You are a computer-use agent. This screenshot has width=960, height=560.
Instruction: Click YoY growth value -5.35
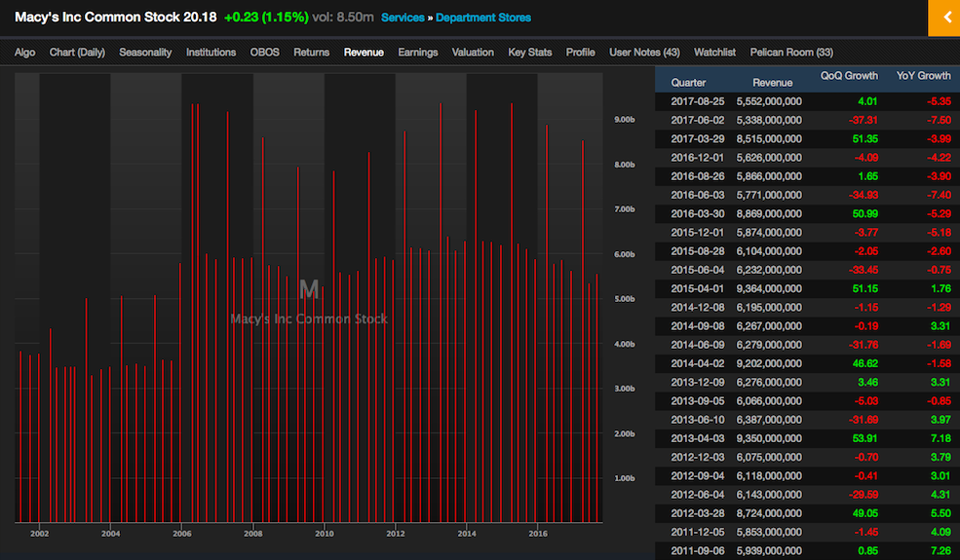tap(939, 101)
